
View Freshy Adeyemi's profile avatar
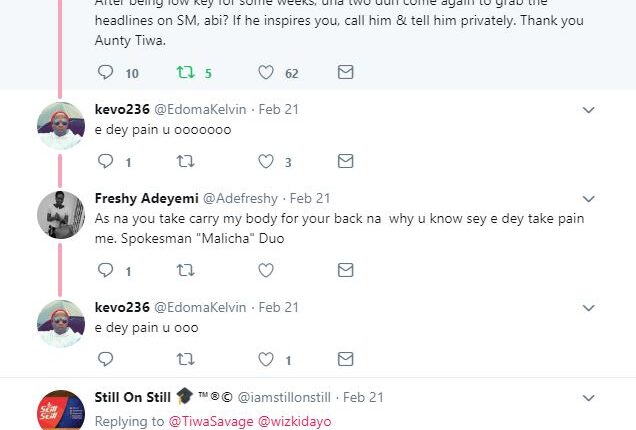61,214
